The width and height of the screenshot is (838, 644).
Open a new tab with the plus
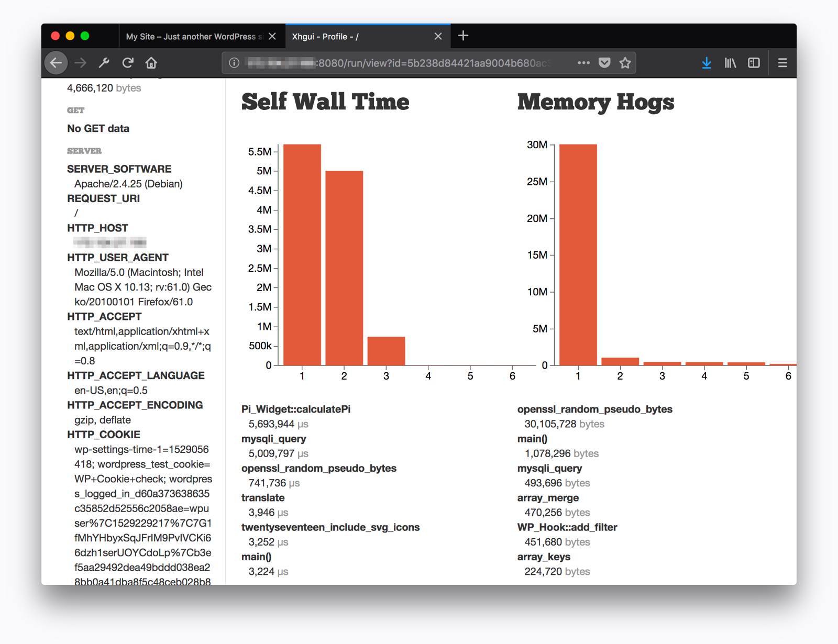463,36
